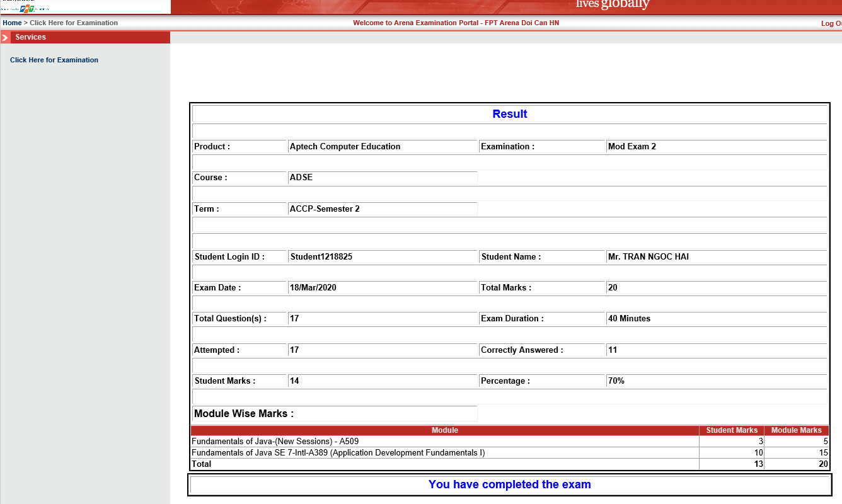
Task: Click the Student Marks value 14
Action: click(294, 381)
